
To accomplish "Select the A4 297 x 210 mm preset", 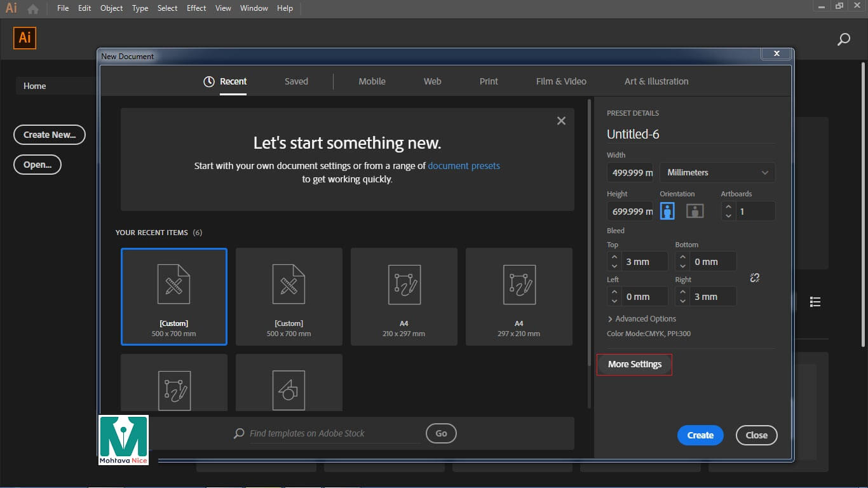I will pos(519,296).
